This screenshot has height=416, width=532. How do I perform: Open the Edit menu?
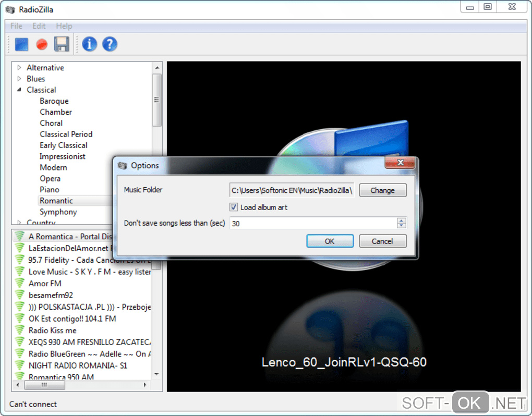[x=39, y=26]
